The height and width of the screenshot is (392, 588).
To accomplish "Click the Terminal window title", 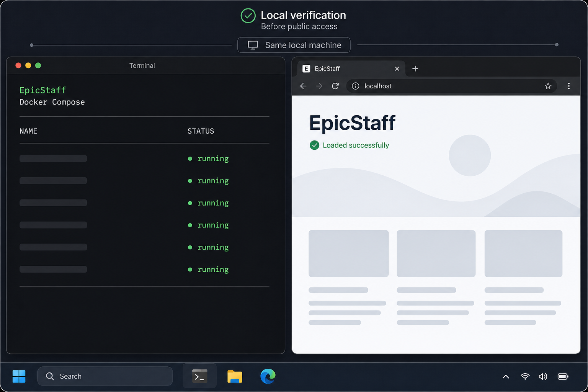I will point(142,65).
